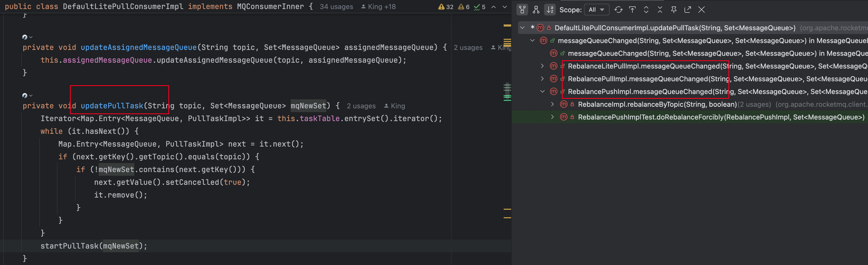Expand RebalancePullImpl.messageQueueChanged node
The height and width of the screenshot is (265, 868).
[x=542, y=79]
